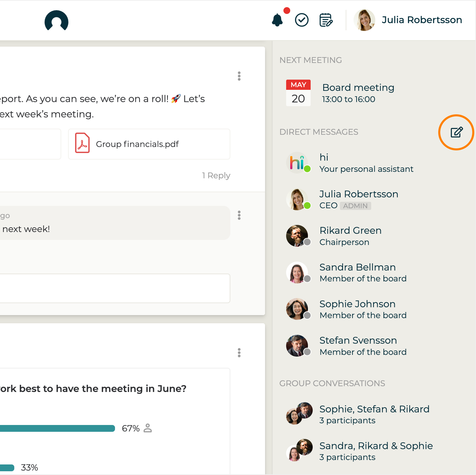Open options menu for the reply comment
Screen dimensions: 476x475
coord(239,215)
